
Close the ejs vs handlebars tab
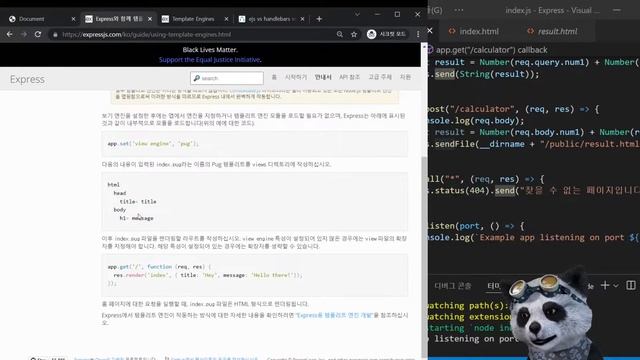pos(302,19)
